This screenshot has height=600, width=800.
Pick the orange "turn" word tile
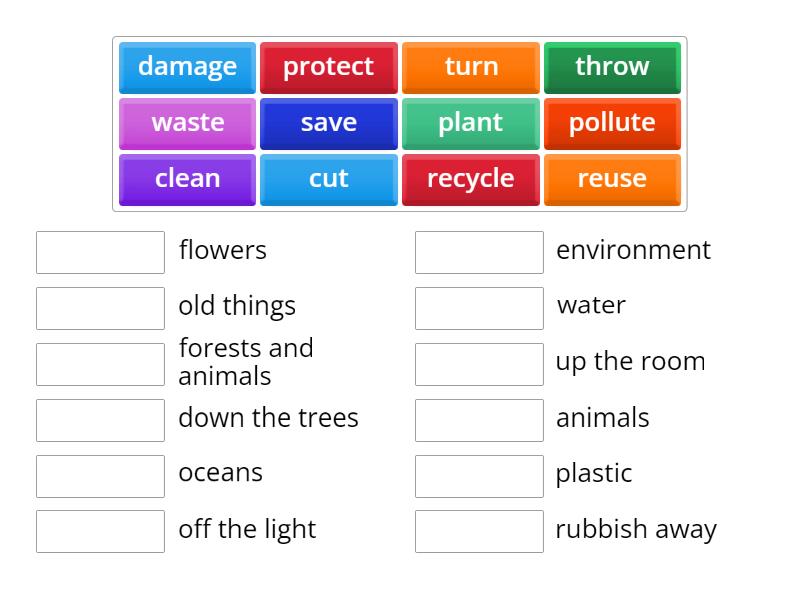471,67
